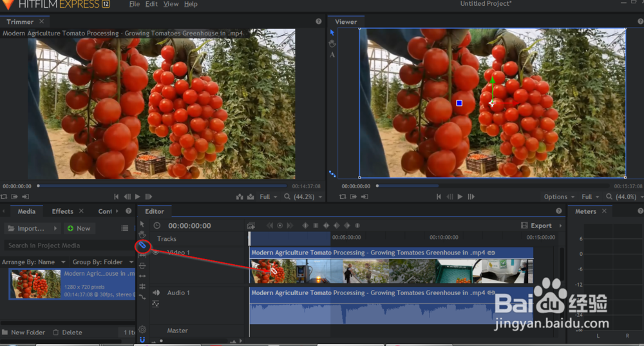Toggle Viewer loop playback icon
The image size is (644, 346).
coord(343,197)
